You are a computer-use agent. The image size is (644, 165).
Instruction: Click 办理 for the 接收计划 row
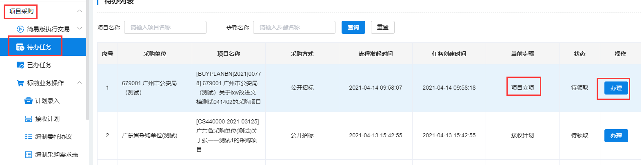(x=616, y=136)
